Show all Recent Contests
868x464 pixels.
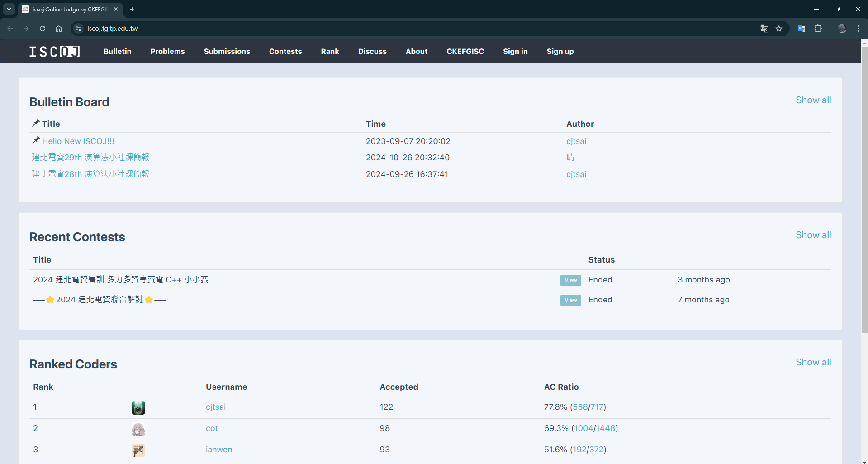pos(813,235)
